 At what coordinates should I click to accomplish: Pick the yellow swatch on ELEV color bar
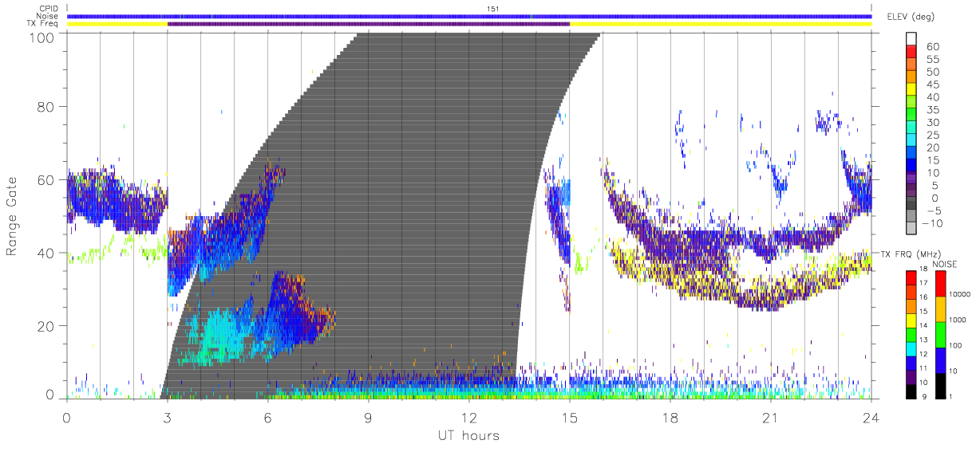[911, 88]
